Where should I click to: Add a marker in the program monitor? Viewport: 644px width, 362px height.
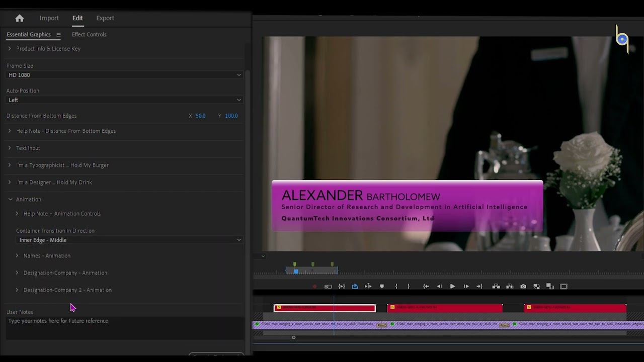pos(382,287)
